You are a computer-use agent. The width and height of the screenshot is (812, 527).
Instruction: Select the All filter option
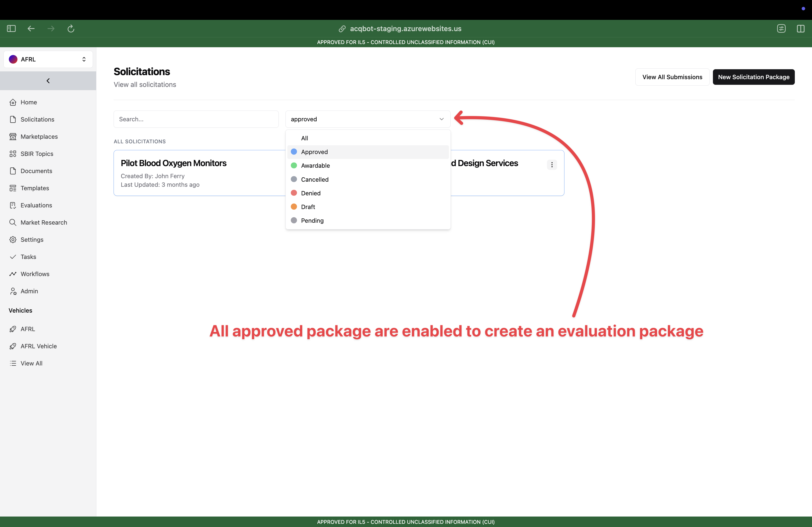click(x=368, y=138)
